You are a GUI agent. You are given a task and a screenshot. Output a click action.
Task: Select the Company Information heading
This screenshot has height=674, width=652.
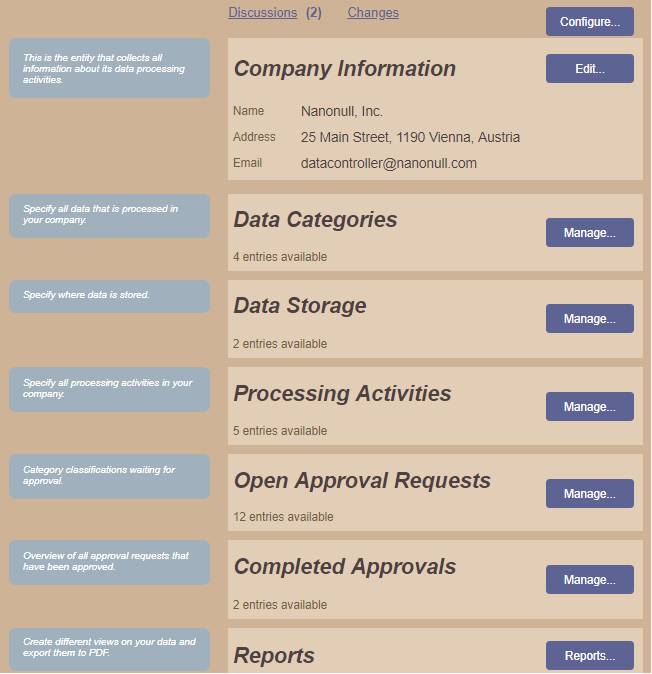[345, 69]
